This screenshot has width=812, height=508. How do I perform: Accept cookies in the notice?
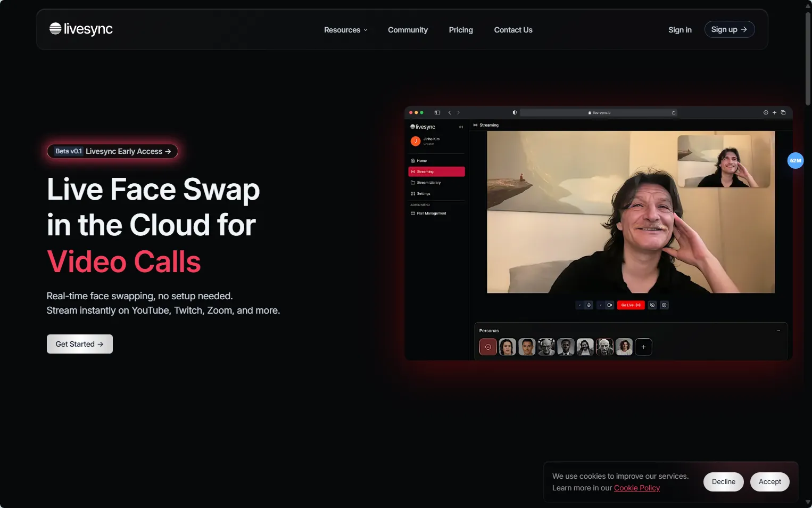(770, 482)
